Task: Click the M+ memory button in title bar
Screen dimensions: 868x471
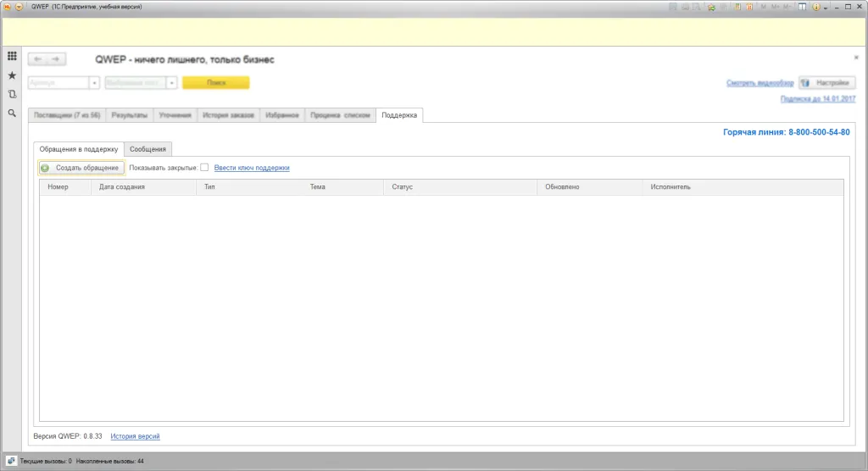Action: coord(775,7)
